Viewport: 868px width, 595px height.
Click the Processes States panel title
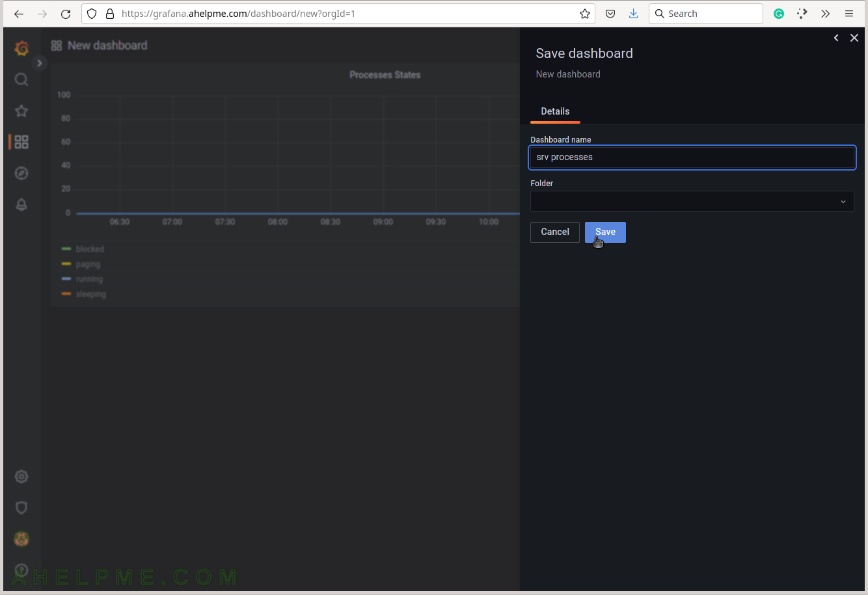pyautogui.click(x=385, y=75)
